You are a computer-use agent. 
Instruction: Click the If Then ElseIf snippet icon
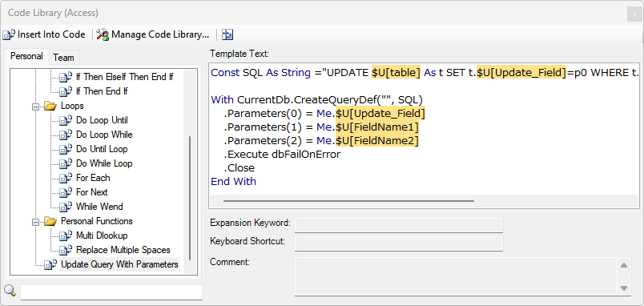pyautogui.click(x=66, y=77)
